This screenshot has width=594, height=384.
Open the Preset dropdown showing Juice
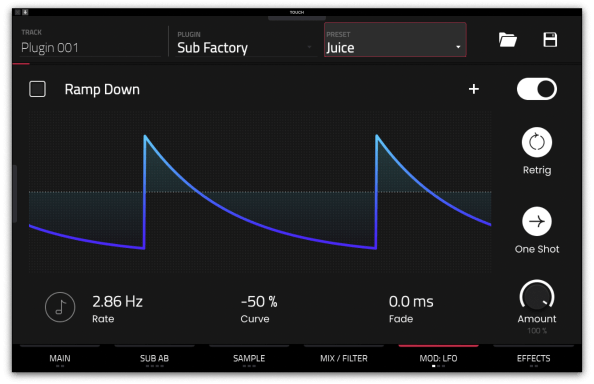[395, 40]
